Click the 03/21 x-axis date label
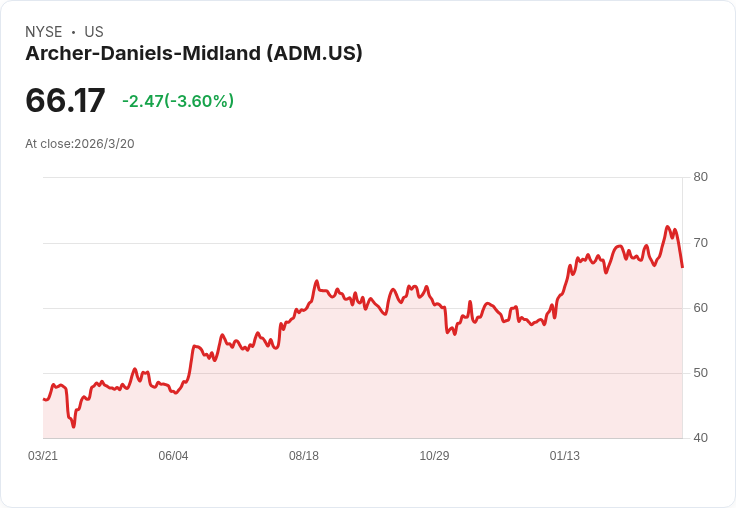 pos(43,455)
